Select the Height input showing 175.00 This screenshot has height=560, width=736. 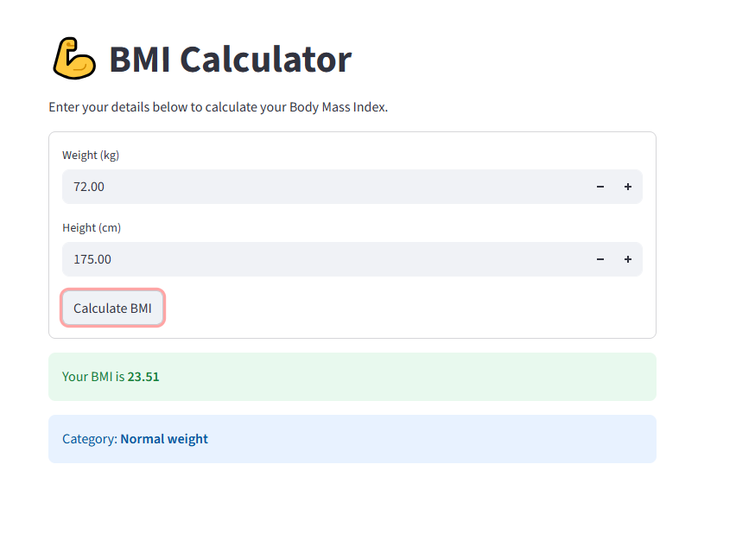click(259, 258)
